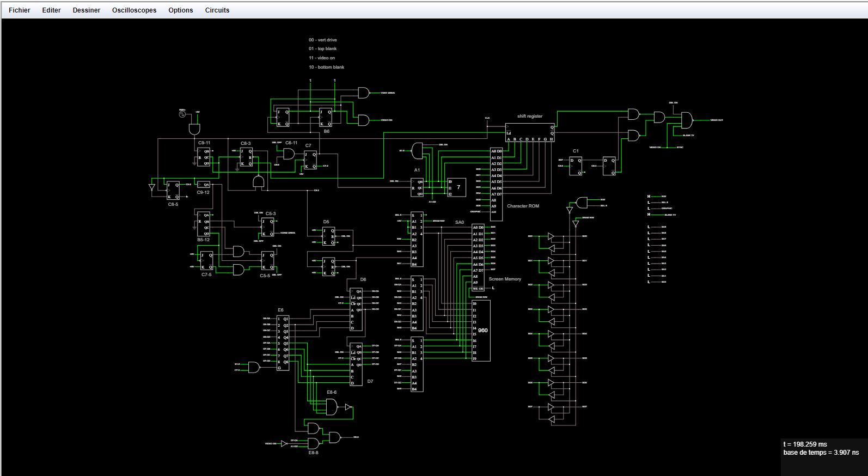
Task: Click the 'base de temps' readout
Action: click(821, 453)
